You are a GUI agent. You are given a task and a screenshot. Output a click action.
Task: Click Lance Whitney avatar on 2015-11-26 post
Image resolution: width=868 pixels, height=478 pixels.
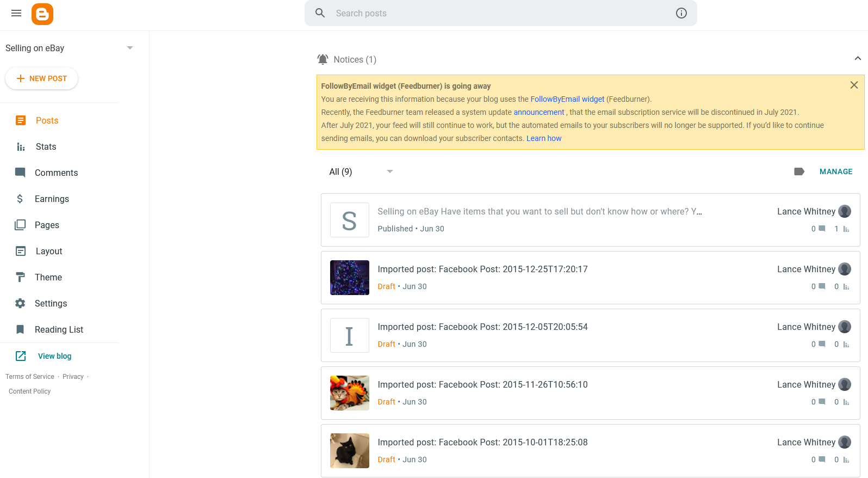click(845, 384)
